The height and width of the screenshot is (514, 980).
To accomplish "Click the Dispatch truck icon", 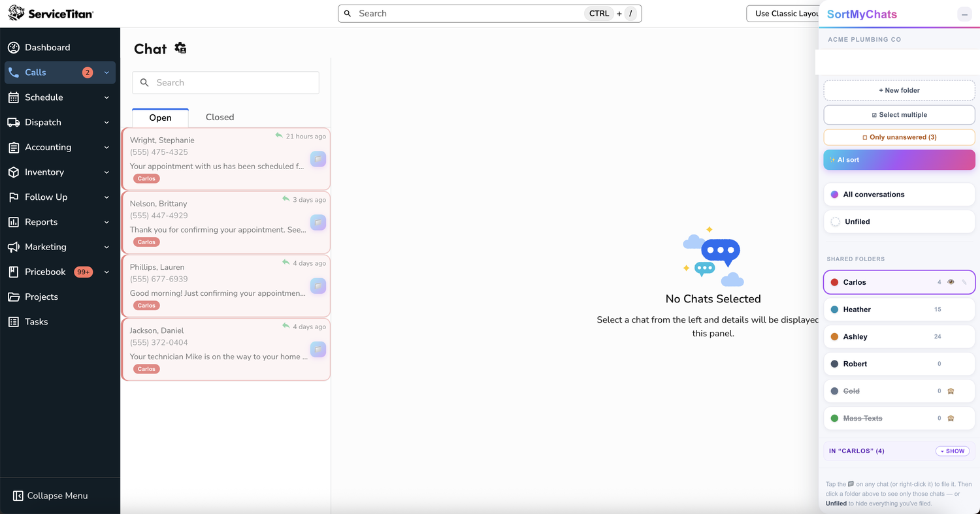I will coord(14,122).
